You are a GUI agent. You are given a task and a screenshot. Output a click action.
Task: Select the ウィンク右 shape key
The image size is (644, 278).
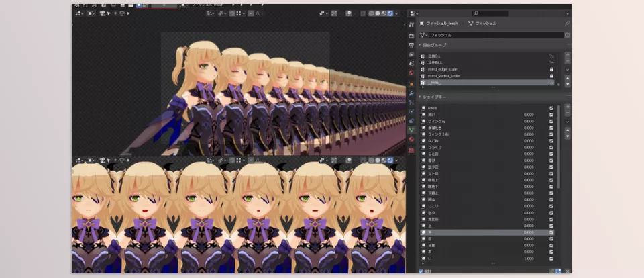pyautogui.click(x=487, y=122)
